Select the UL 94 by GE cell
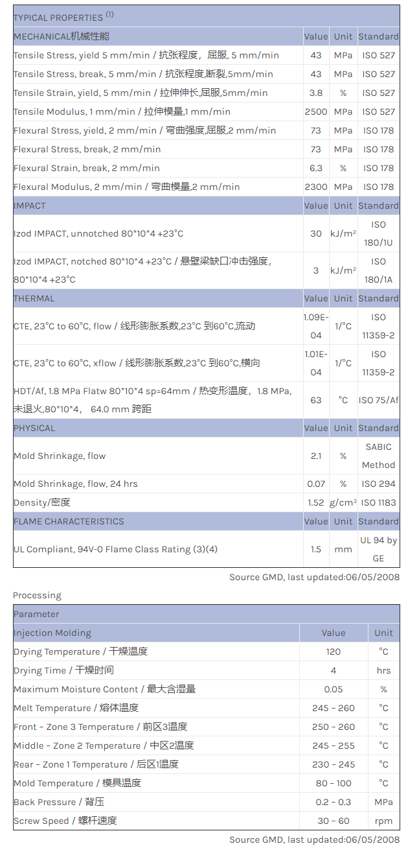Viewport: 408px width, 868px height. (x=378, y=549)
